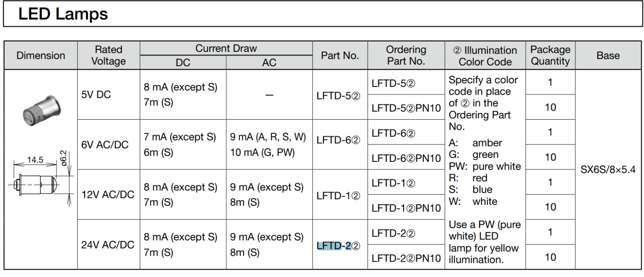The height and width of the screenshot is (277, 644).
Task: Select the 12V AC/DC rated voltage cell
Action: [x=108, y=194]
